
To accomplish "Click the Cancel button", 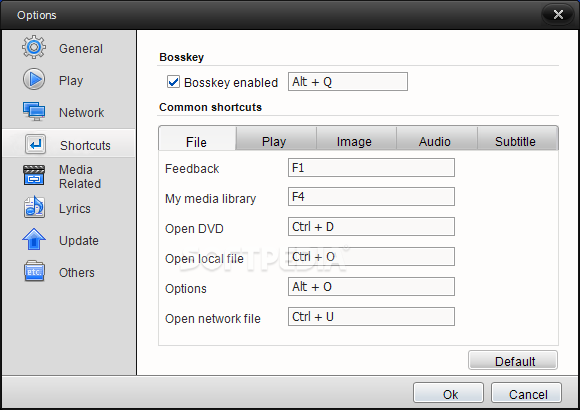I will [526, 393].
